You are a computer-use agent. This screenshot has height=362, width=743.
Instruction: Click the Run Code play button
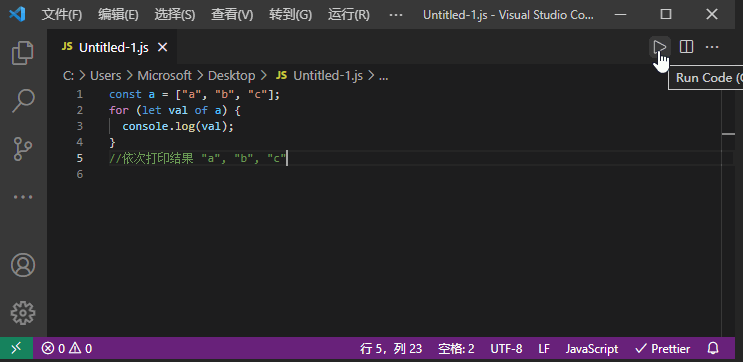point(660,47)
